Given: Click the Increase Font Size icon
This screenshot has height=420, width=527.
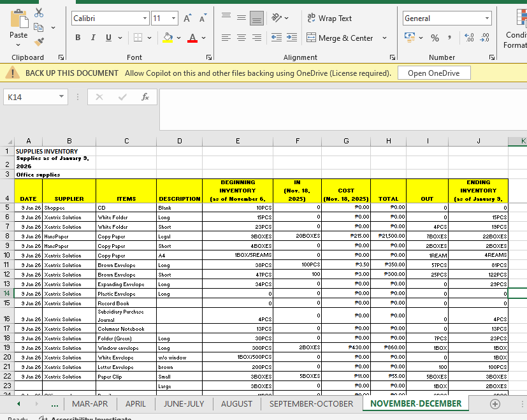Looking at the screenshot, I should coord(188,18).
